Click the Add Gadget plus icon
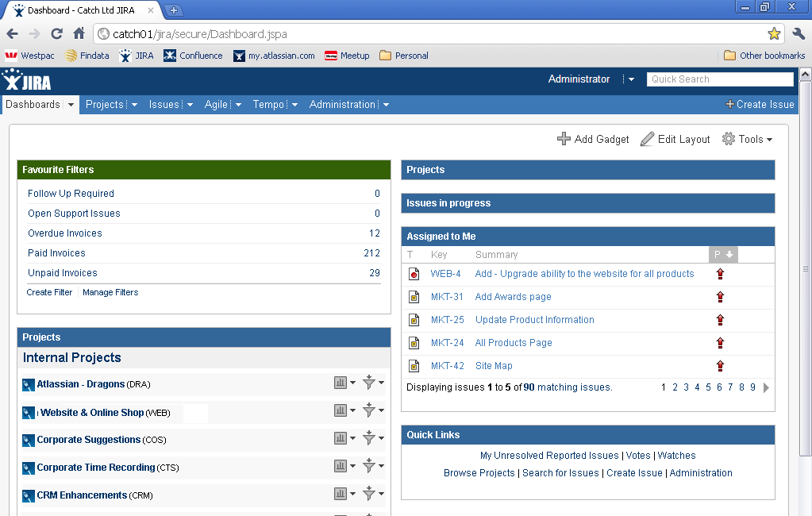Viewport: 812px width, 516px height. 564,139
